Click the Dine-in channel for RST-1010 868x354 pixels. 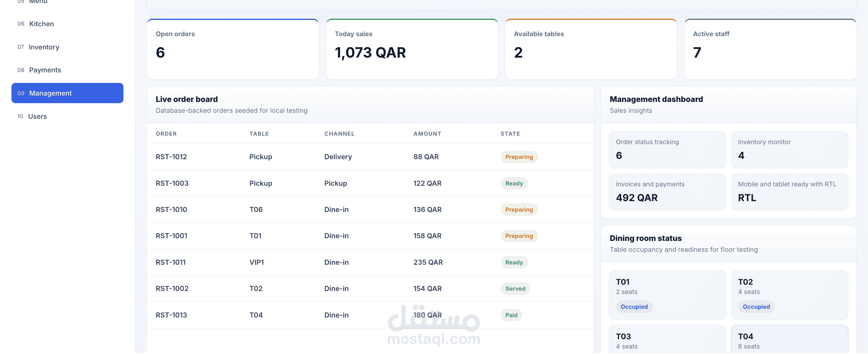tap(336, 210)
